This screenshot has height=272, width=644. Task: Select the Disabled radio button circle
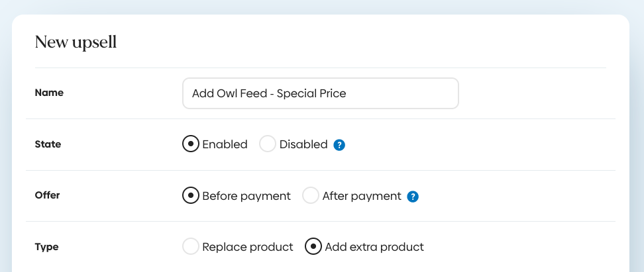(x=268, y=144)
